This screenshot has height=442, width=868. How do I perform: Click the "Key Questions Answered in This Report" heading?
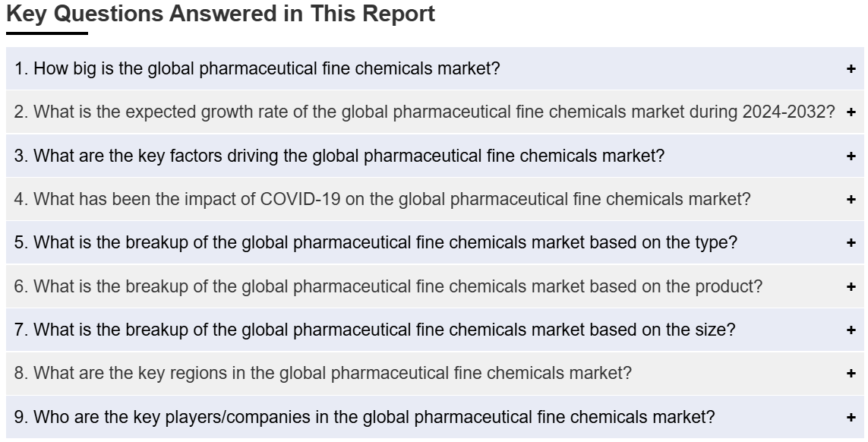pyautogui.click(x=220, y=14)
